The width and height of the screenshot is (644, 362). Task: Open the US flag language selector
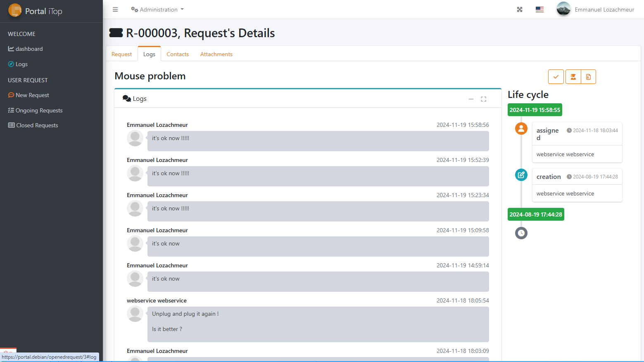pos(539,10)
